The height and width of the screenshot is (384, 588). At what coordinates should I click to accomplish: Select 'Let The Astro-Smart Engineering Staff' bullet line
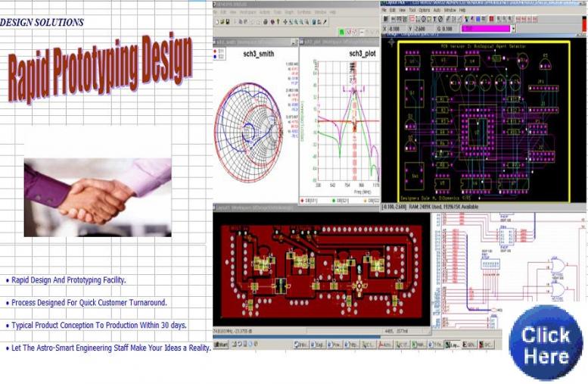coord(111,348)
